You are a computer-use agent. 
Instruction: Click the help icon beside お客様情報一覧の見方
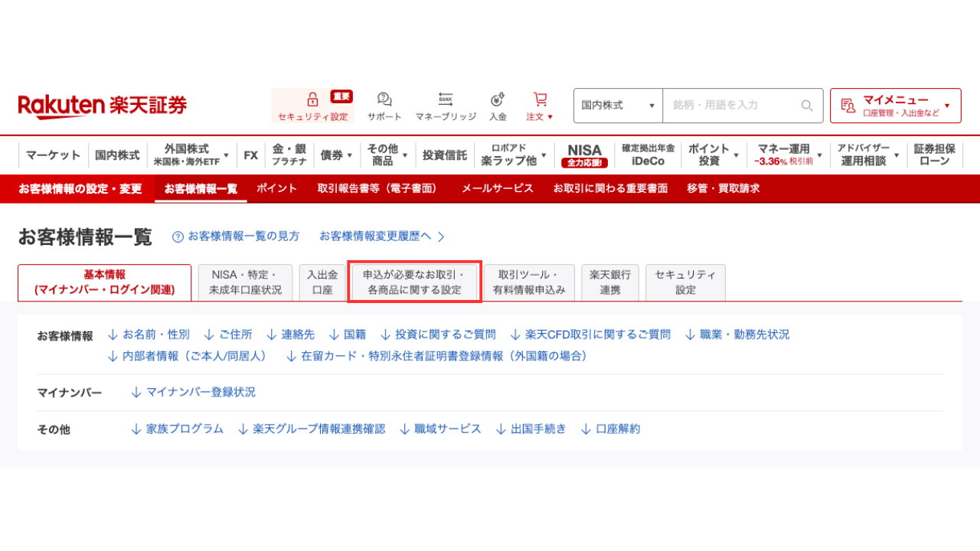click(178, 236)
